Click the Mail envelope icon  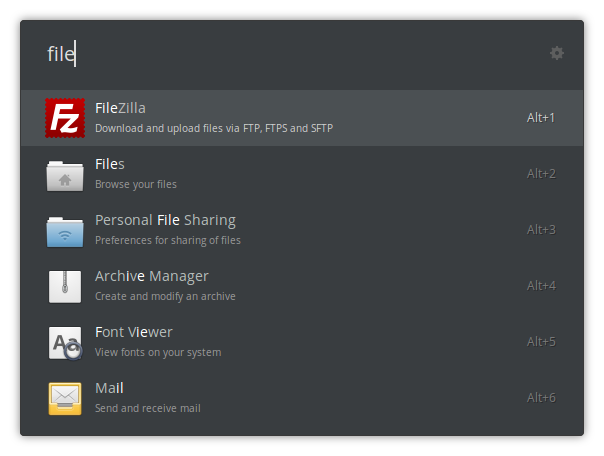[x=65, y=398]
